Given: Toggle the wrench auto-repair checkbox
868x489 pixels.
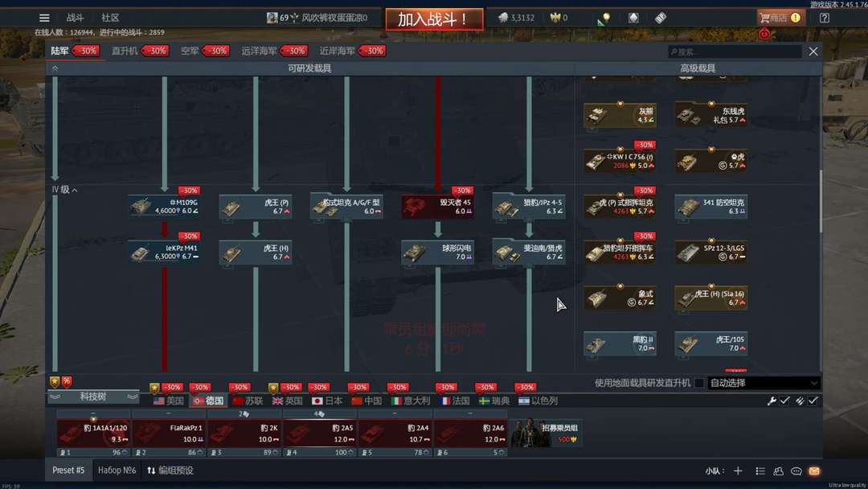Looking at the screenshot, I should pyautogui.click(x=784, y=401).
